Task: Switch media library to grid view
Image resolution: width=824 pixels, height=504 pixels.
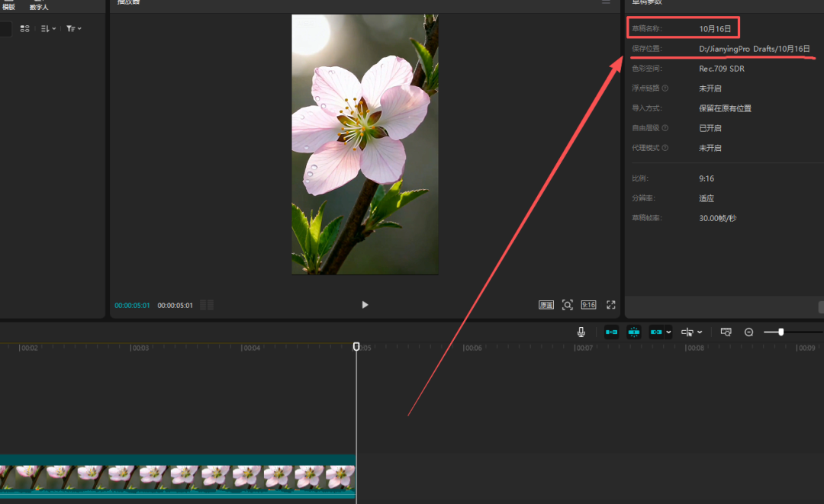Action: pyautogui.click(x=24, y=28)
